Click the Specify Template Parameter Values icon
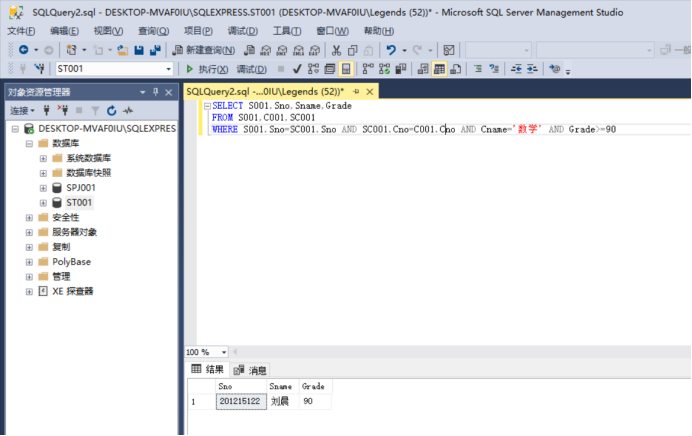Screen dimensions: 692x436 pos(555,69)
